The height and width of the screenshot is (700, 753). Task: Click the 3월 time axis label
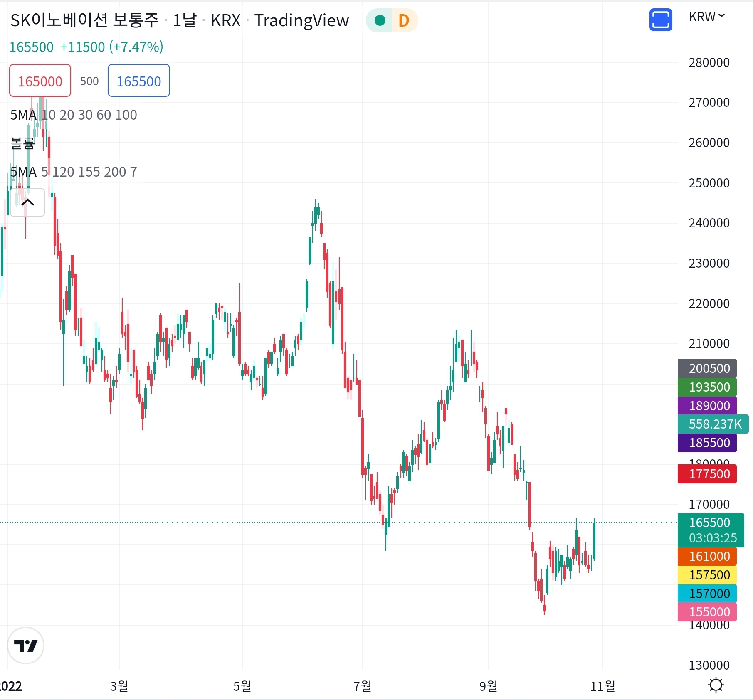(119, 686)
